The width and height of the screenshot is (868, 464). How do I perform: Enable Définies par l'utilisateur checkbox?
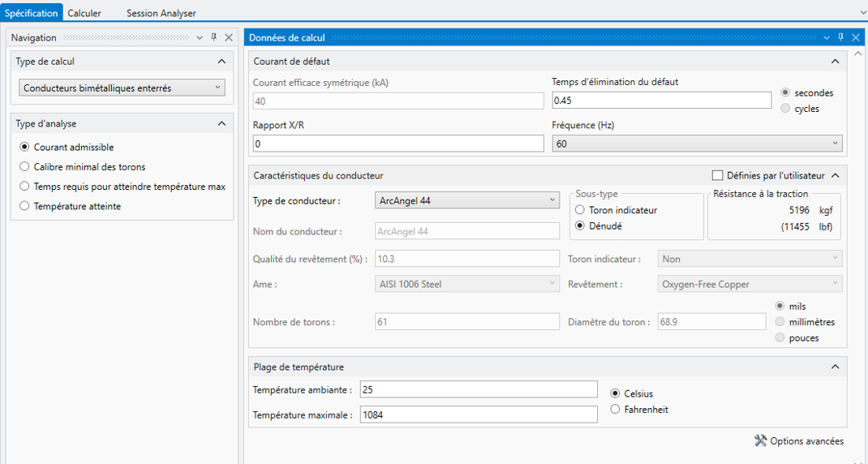pyautogui.click(x=717, y=175)
